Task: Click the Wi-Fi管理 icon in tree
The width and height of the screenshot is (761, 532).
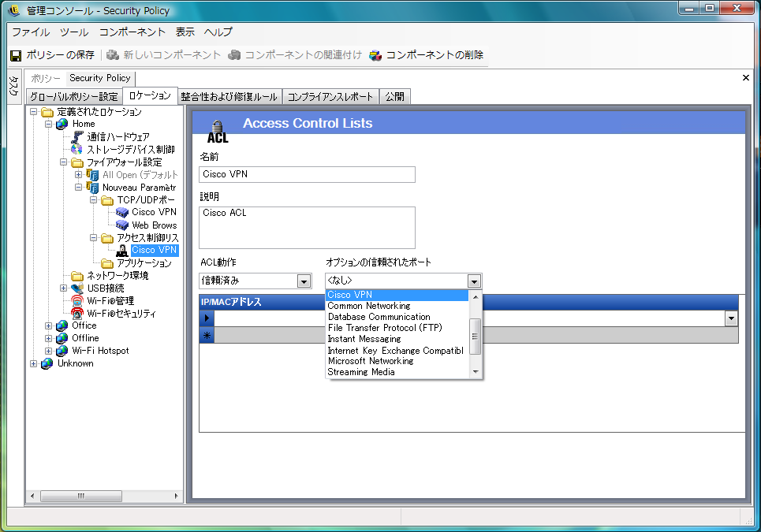Action: (x=77, y=300)
